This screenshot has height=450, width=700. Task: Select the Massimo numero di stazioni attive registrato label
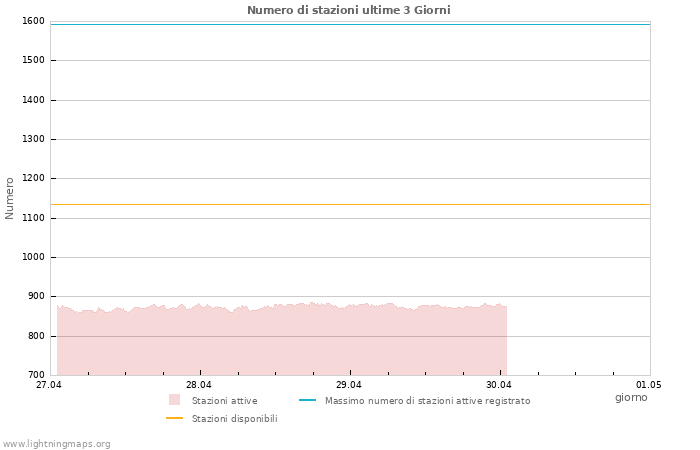[427, 401]
